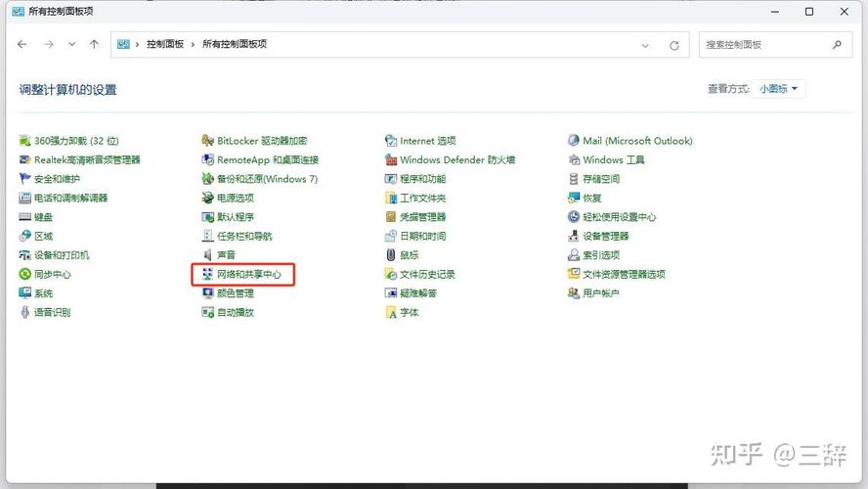Open the 存储空间 link
Viewport: 868px width, 489px height.
coord(601,179)
